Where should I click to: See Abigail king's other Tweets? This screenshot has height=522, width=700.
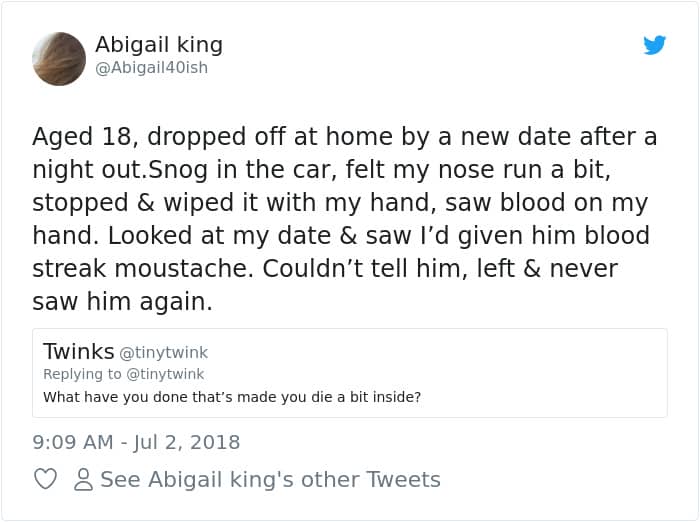coord(270,480)
